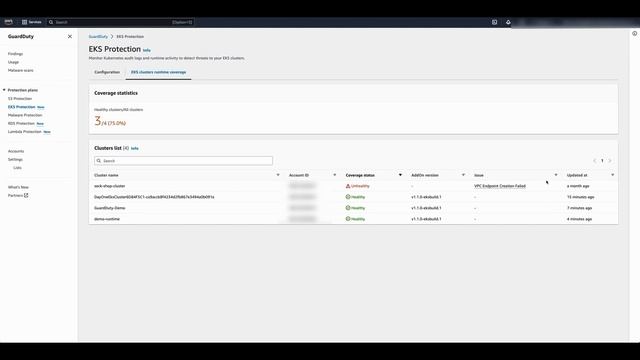
Task: Open the Services grid menu
Action: tap(32, 22)
